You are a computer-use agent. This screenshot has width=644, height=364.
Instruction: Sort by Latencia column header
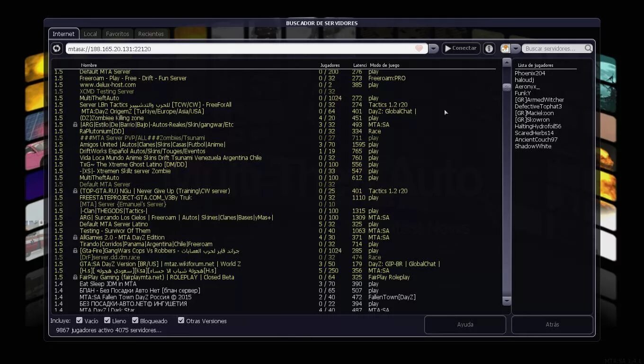pos(360,65)
